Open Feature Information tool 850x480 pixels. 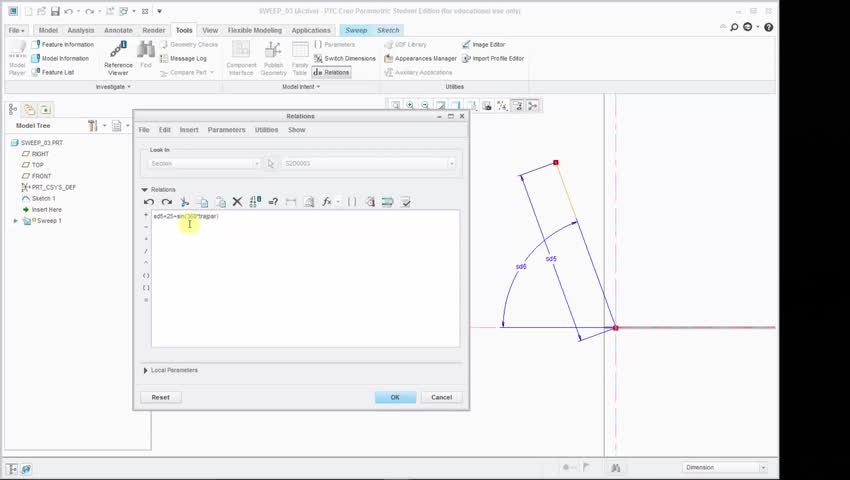pyautogui.click(x=62, y=44)
